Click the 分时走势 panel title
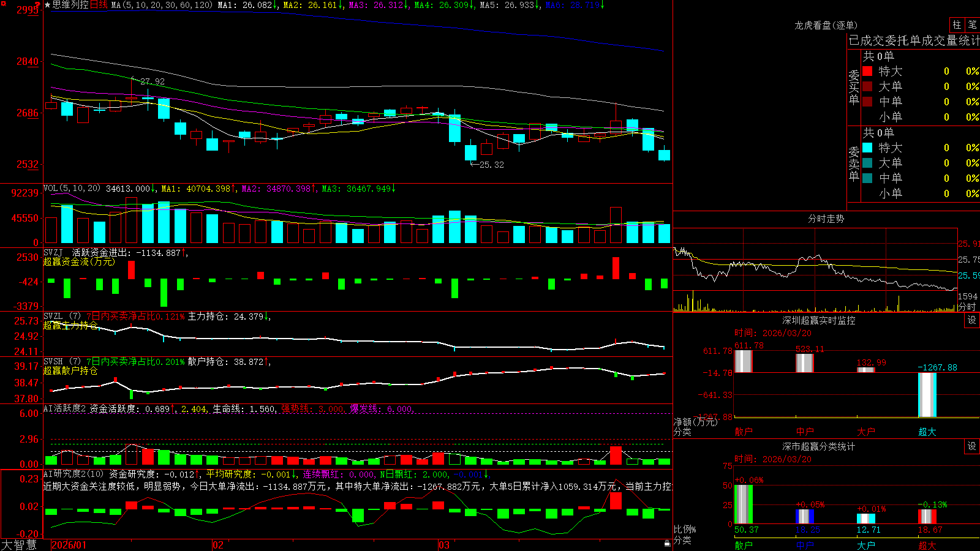The image size is (980, 551). (826, 219)
